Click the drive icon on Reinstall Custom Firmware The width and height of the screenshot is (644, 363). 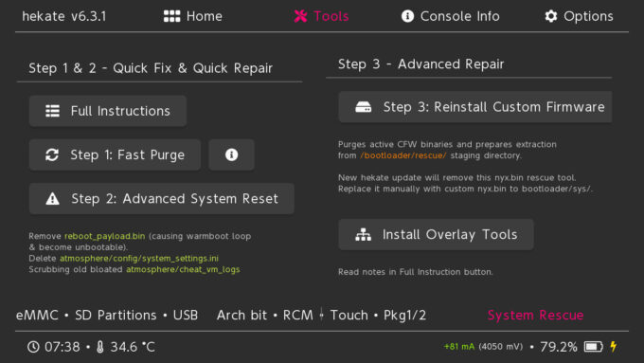coord(363,107)
